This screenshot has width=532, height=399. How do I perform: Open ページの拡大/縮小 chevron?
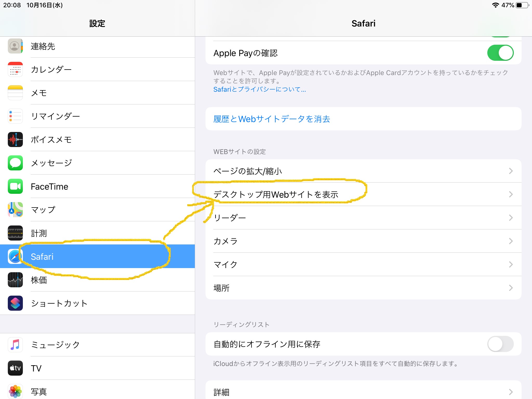click(x=511, y=171)
